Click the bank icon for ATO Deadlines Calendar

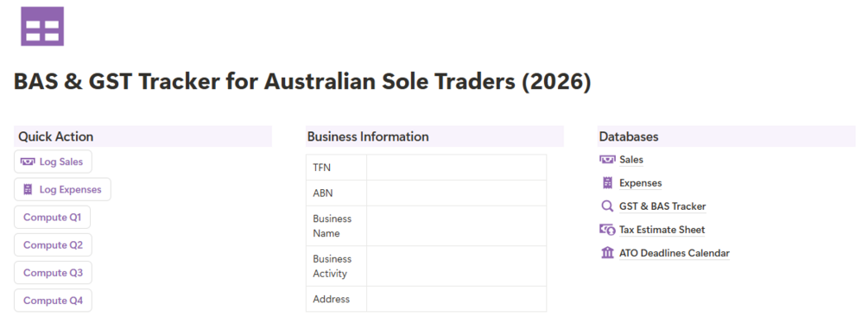pos(607,253)
